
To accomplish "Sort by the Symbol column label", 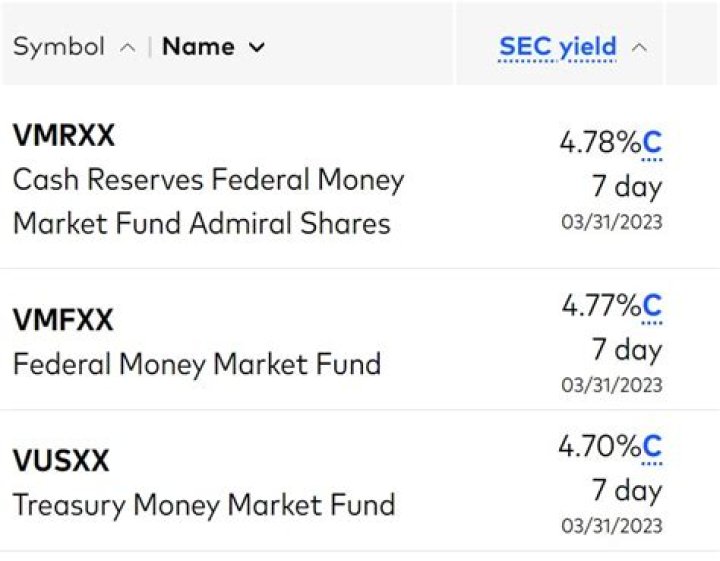I will click(58, 47).
